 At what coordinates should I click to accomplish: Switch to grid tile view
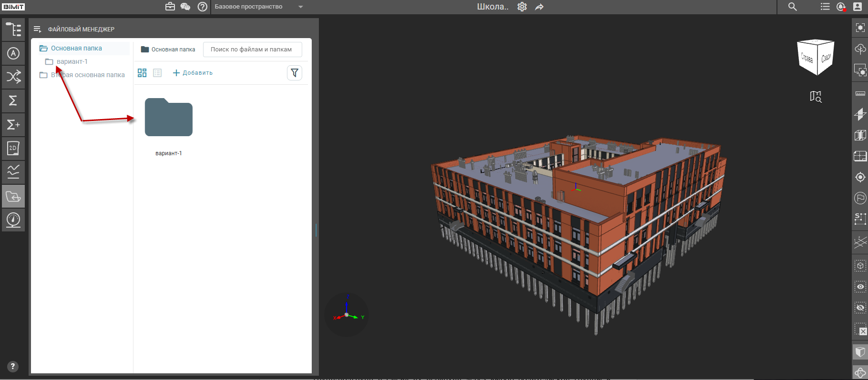142,73
